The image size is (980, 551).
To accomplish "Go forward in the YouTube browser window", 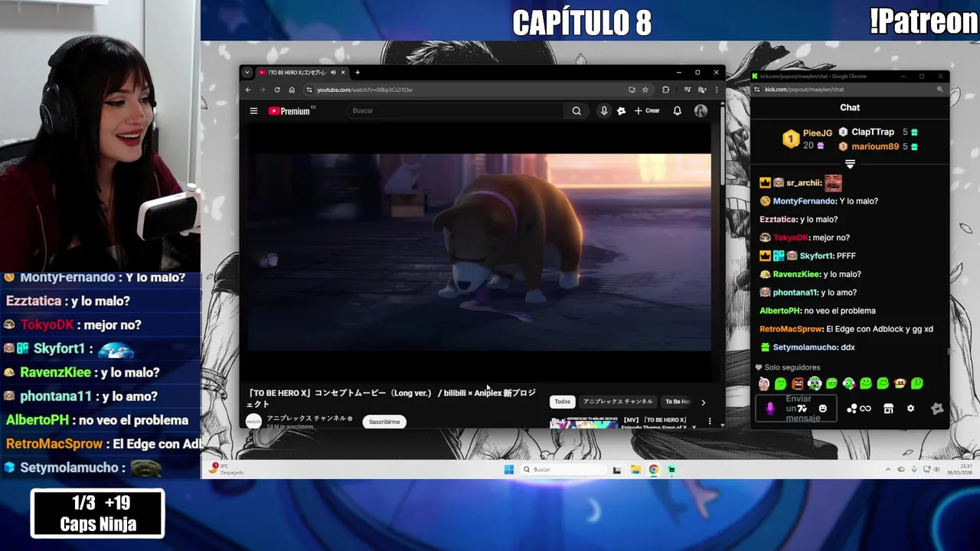I will pos(262,90).
